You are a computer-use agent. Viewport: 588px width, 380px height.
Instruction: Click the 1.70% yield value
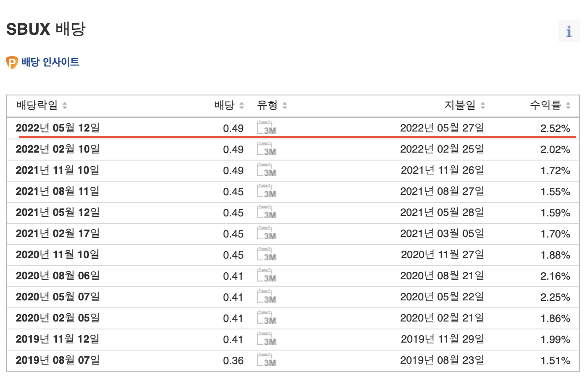pyautogui.click(x=555, y=234)
